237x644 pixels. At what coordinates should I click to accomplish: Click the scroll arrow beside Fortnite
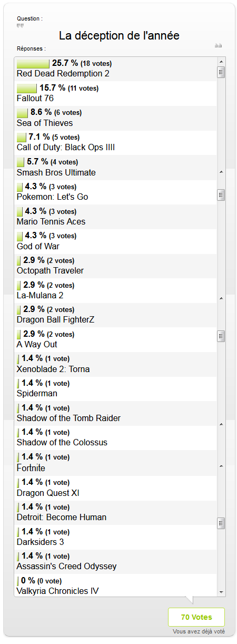point(221,466)
